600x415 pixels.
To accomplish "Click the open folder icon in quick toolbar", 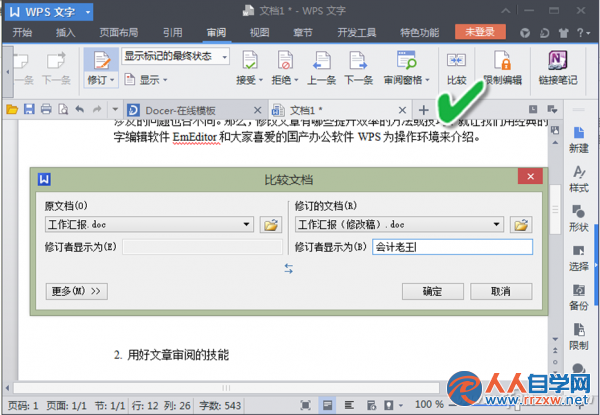I will [x=12, y=110].
